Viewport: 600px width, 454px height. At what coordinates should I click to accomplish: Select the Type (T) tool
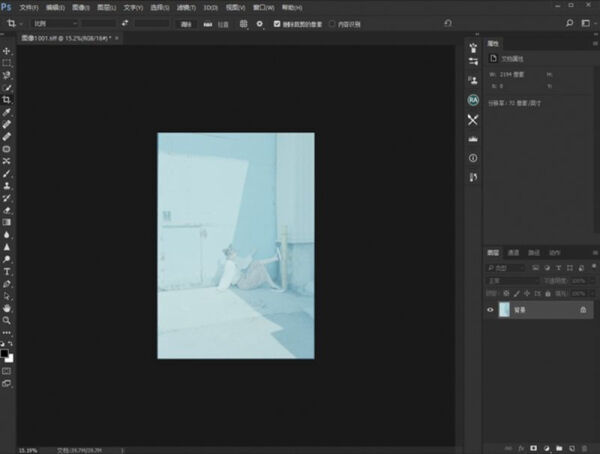pyautogui.click(x=7, y=271)
